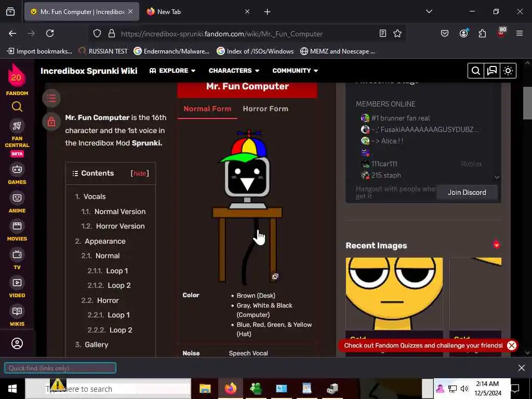Open File Explorer from the taskbar

pos(205,389)
